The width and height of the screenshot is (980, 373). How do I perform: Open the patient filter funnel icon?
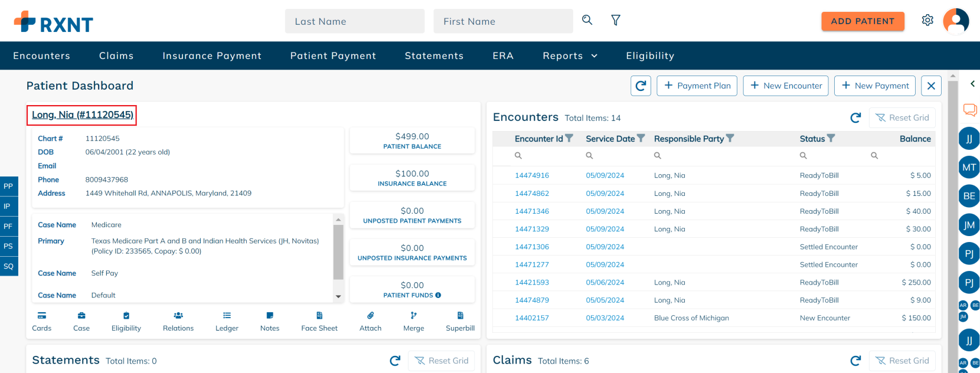click(616, 21)
